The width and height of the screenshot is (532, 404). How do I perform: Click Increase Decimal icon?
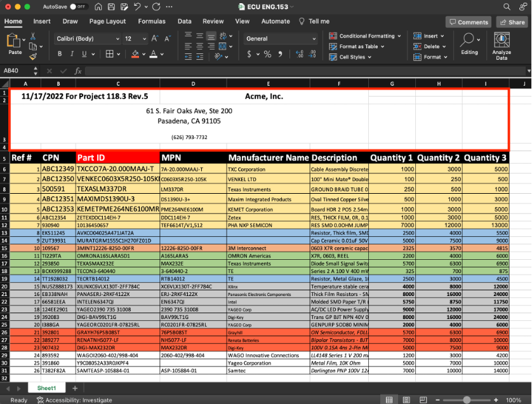300,54
